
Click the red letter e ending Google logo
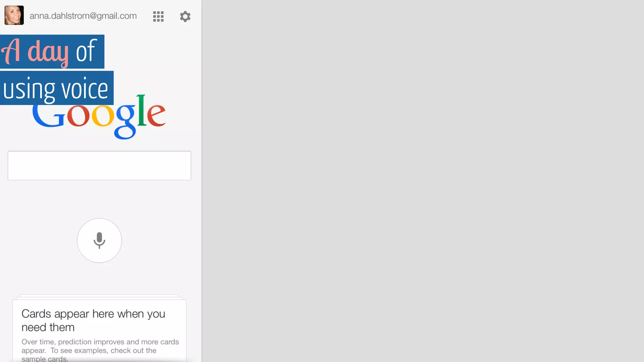156,115
